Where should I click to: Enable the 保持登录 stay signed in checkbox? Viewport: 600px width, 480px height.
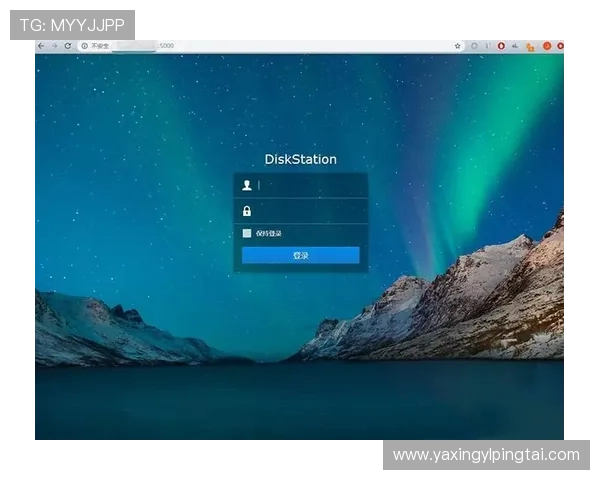tap(247, 234)
